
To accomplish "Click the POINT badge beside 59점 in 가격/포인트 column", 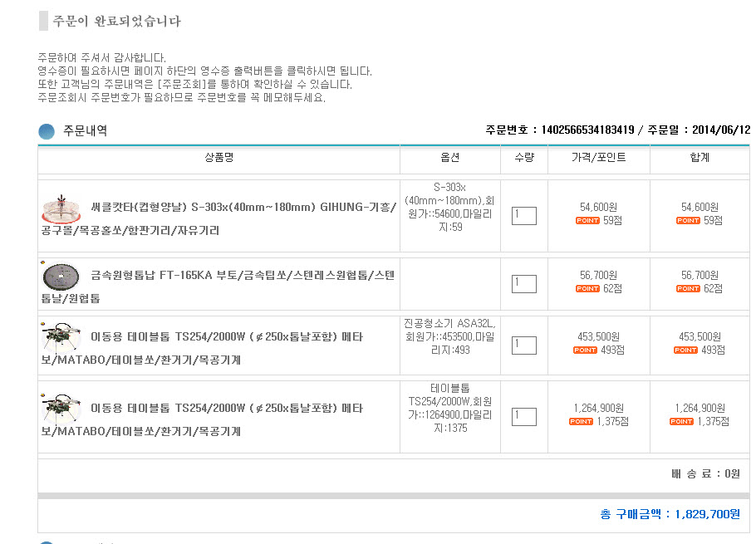I will [x=587, y=221].
